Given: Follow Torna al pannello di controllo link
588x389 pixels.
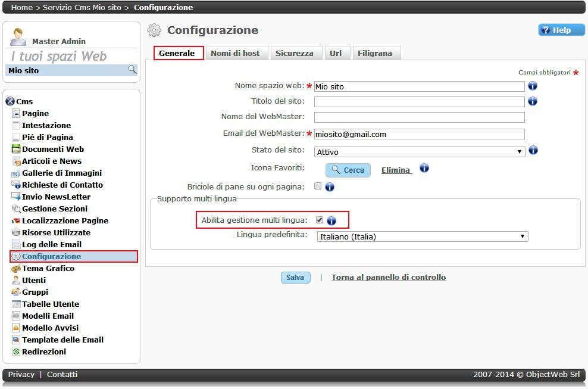Looking at the screenshot, I should (x=388, y=277).
